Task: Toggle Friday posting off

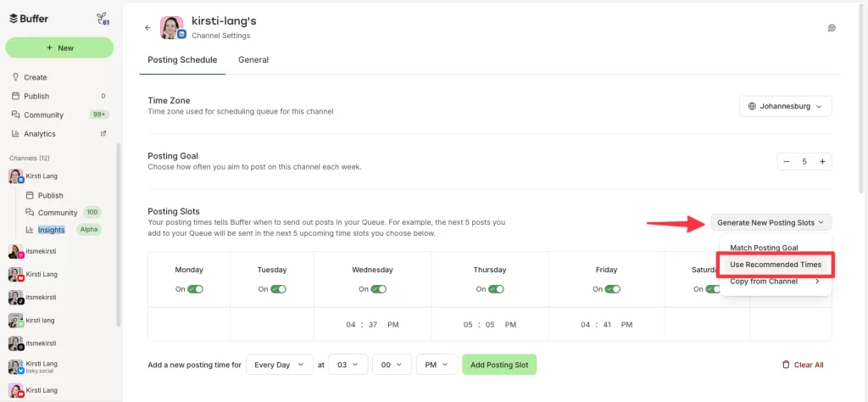Action: (612, 289)
